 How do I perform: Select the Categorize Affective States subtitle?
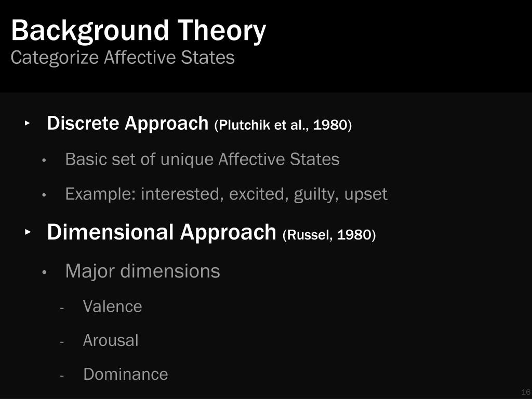123,58
